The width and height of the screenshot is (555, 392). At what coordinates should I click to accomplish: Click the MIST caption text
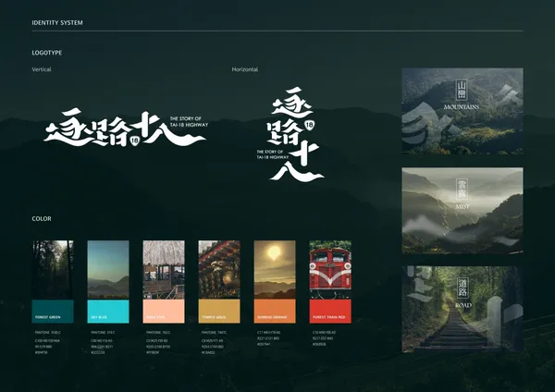click(x=462, y=206)
